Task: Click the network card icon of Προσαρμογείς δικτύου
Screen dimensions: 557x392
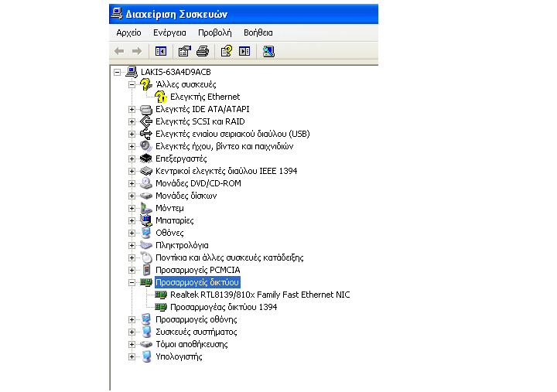Action: 146,283
